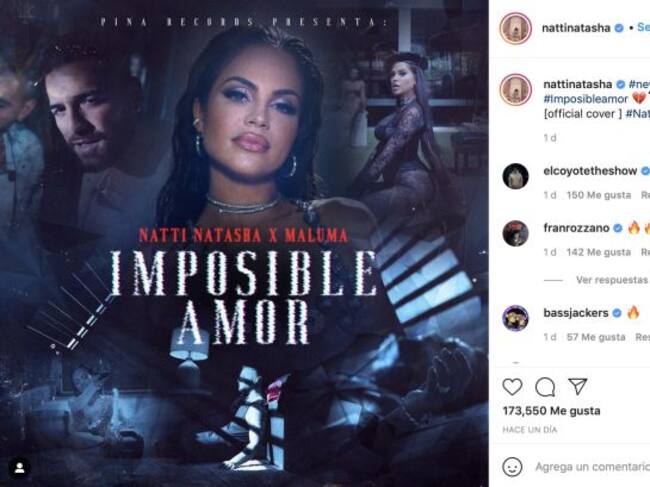Open the Imposible Amor cover image

click(x=244, y=244)
